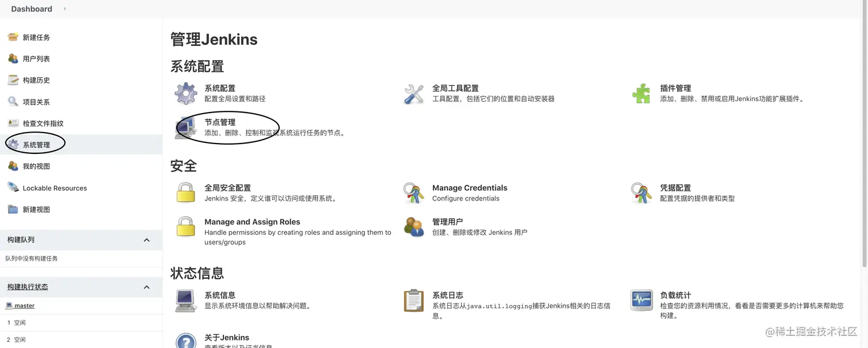This screenshot has width=868, height=348.
Task: Click the Lockable Resources icon
Action: tap(13, 187)
